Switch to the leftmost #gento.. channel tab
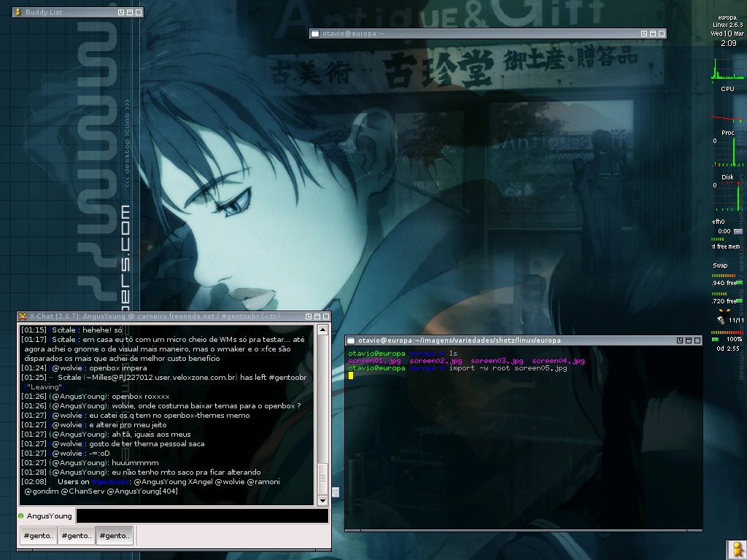 (x=39, y=536)
